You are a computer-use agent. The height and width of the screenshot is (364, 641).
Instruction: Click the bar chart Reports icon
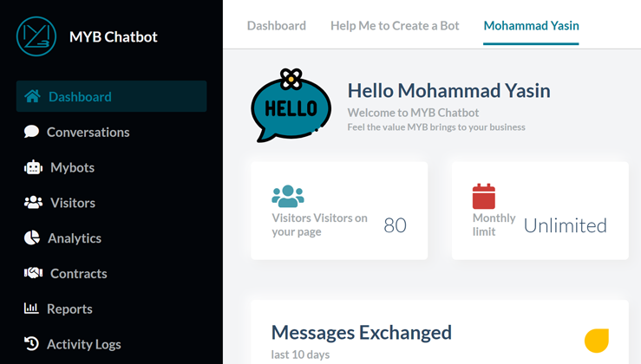coord(32,309)
